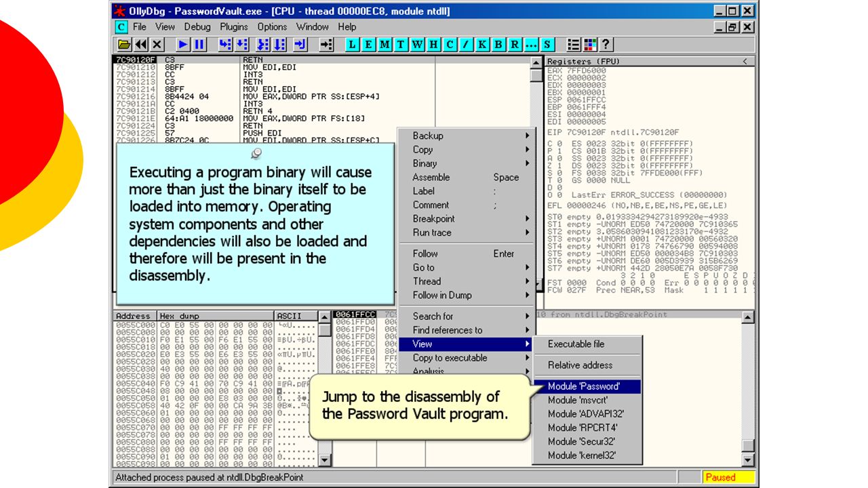Click the Appearance color grid icon
This screenshot has width=868, height=488.
coord(590,44)
